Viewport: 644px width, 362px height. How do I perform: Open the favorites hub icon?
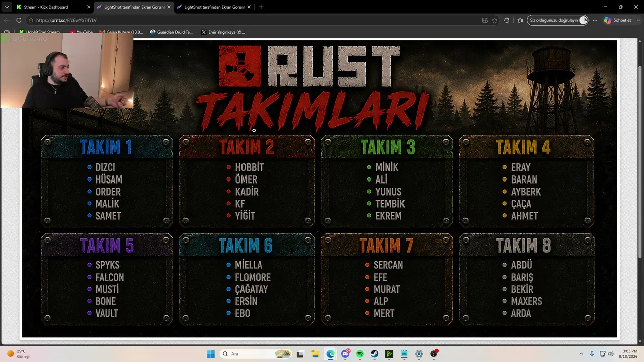(520, 20)
